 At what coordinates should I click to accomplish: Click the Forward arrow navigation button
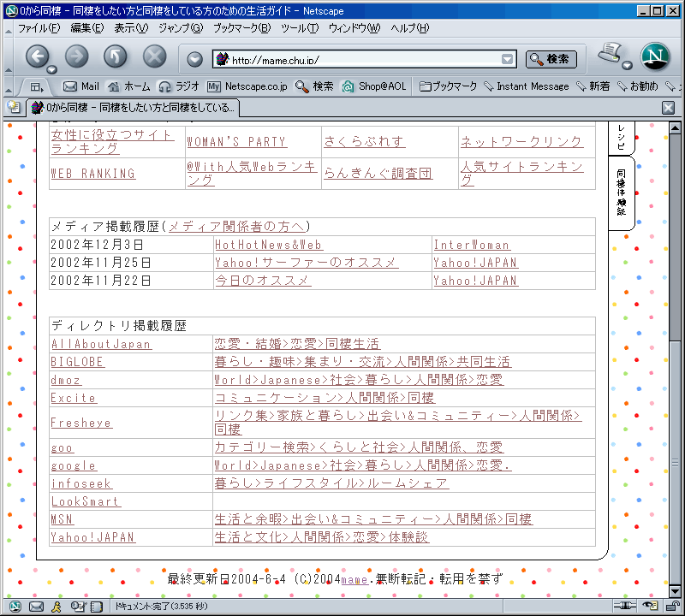76,56
